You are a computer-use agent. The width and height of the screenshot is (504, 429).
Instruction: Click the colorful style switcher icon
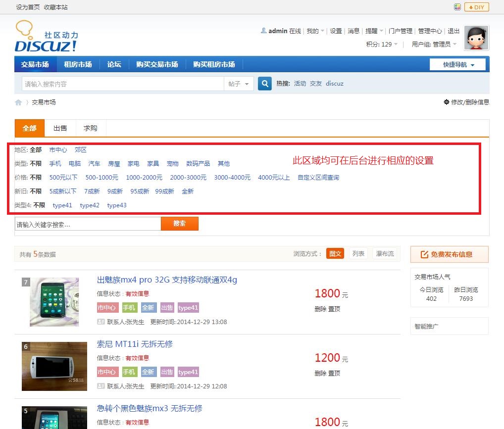click(457, 7)
